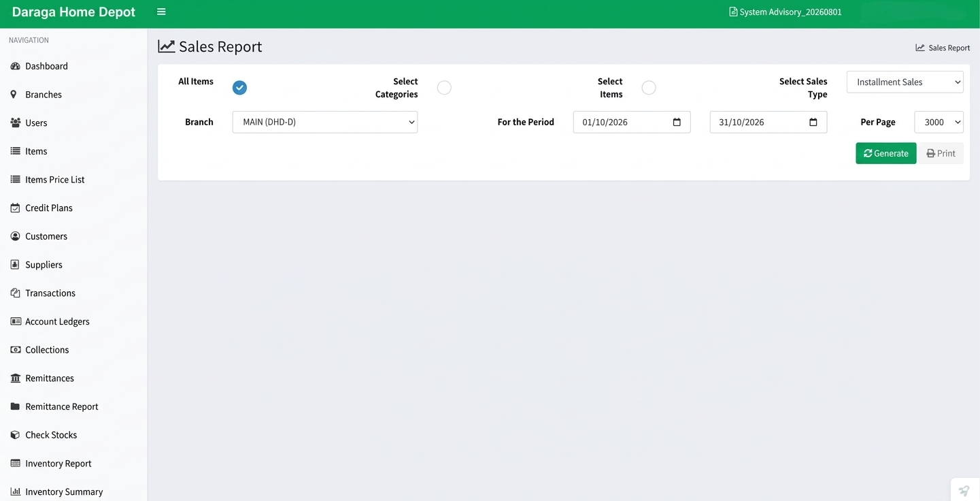Click the Items Price List icon

(15, 180)
